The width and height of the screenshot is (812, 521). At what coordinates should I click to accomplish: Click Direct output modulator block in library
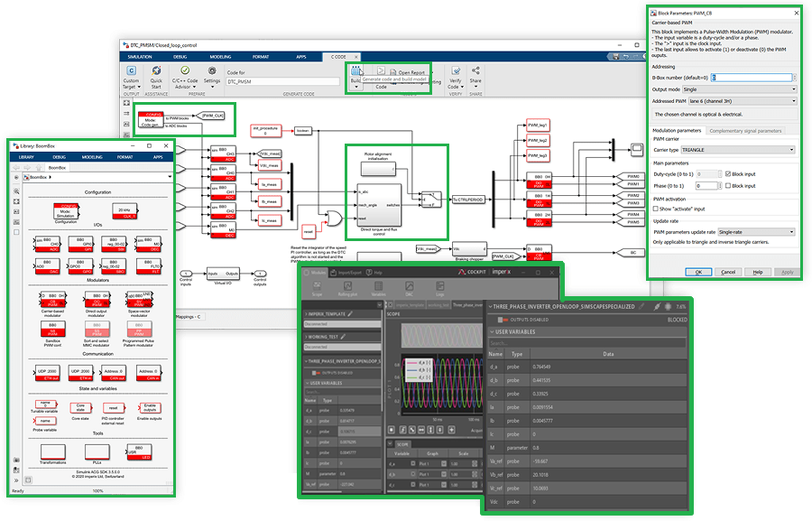pyautogui.click(x=97, y=300)
